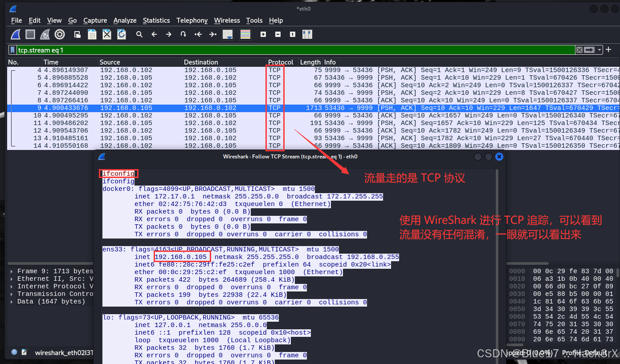The width and height of the screenshot is (620, 364).
Task: Open the display filter bookmark icon
Action: (x=13, y=50)
